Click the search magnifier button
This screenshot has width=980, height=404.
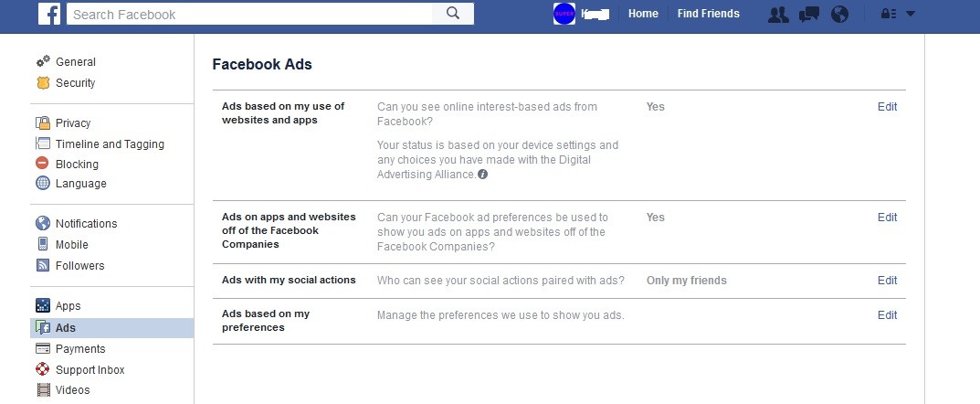pos(453,14)
